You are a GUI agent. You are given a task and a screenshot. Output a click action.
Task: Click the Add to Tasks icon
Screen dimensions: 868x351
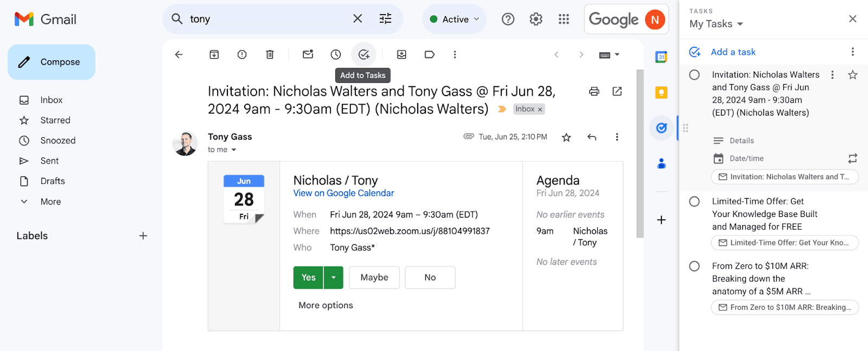tap(363, 54)
